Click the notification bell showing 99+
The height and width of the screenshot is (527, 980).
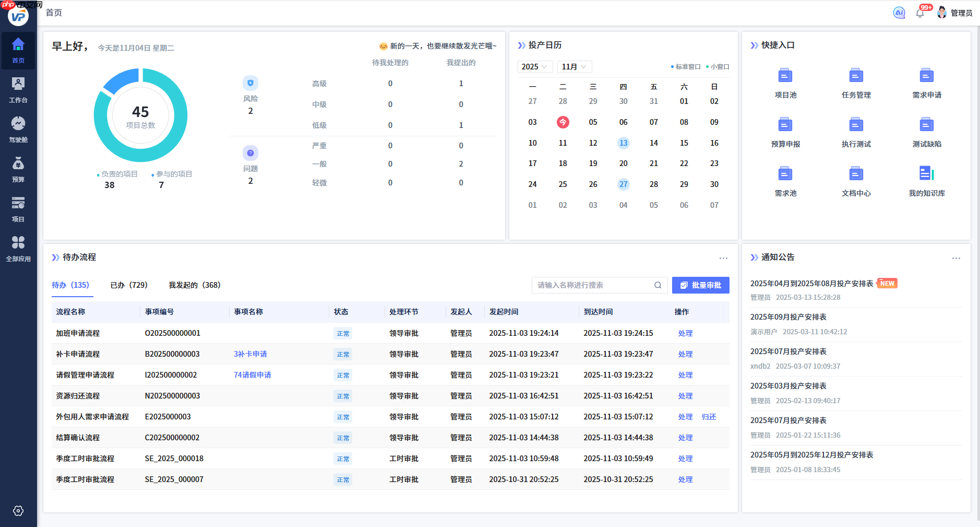point(920,13)
